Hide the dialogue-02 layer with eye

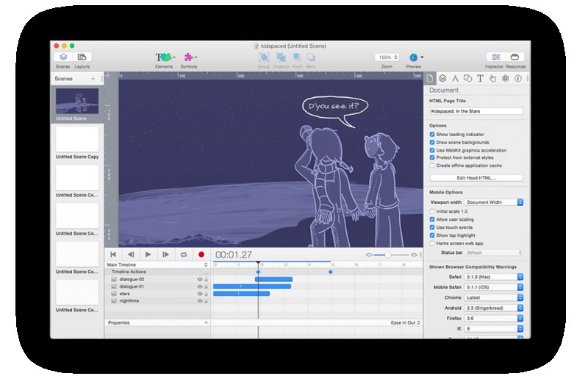(x=200, y=280)
